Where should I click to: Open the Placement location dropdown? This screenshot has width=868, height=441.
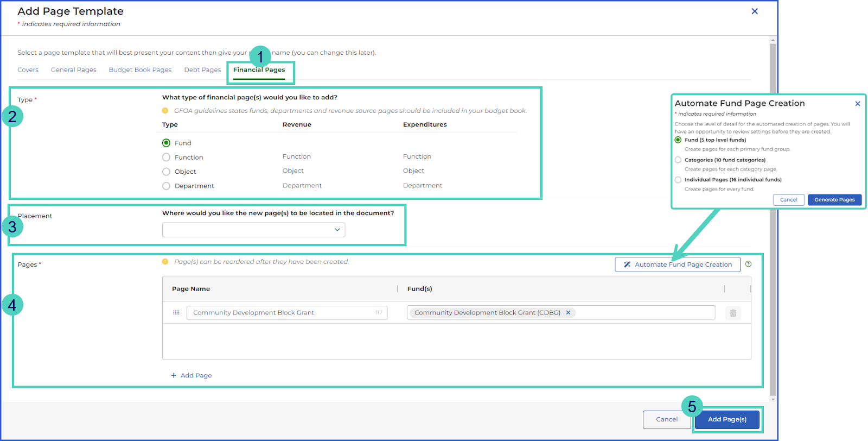pos(253,230)
